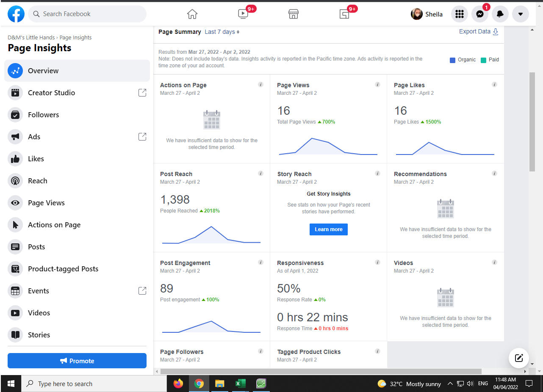Expand the Last 7 days date range

click(x=222, y=32)
